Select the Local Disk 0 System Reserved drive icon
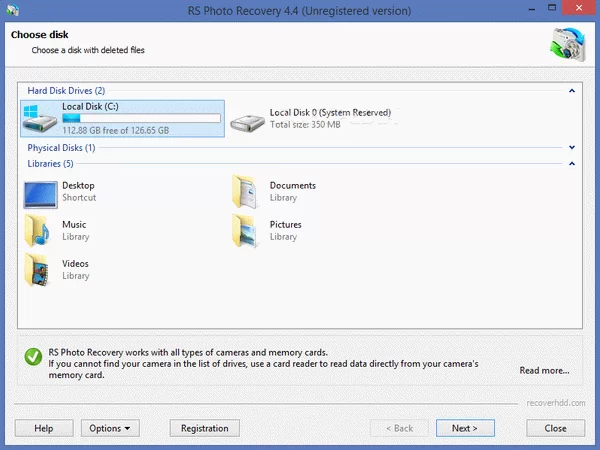600x450 pixels. click(x=248, y=123)
